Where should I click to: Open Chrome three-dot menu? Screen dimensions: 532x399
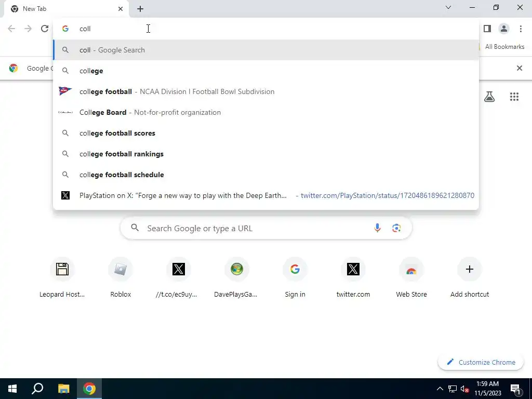521,29
